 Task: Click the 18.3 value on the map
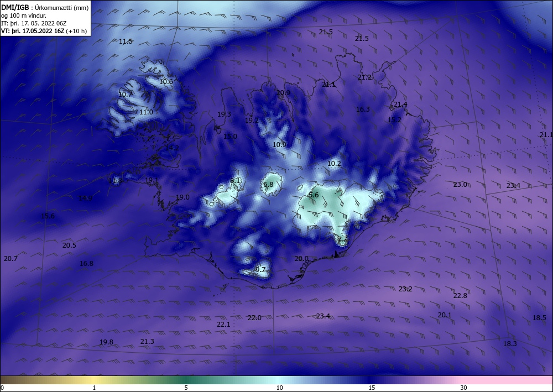510,344
